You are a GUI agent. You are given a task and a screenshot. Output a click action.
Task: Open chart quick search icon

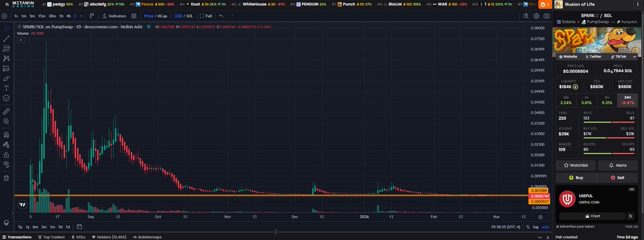(526, 16)
